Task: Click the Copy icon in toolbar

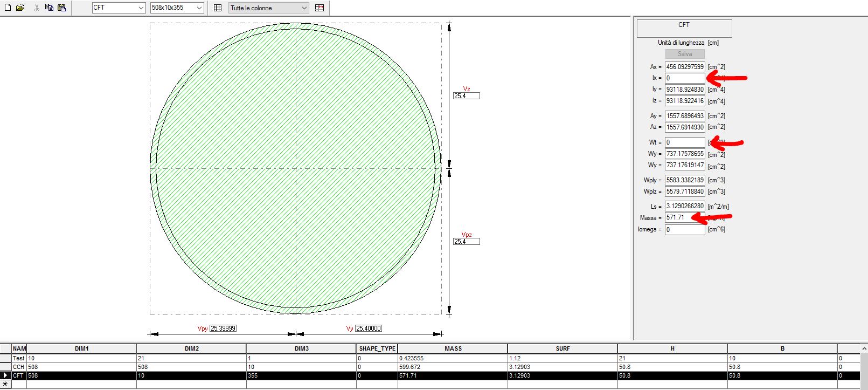Action: [49, 8]
